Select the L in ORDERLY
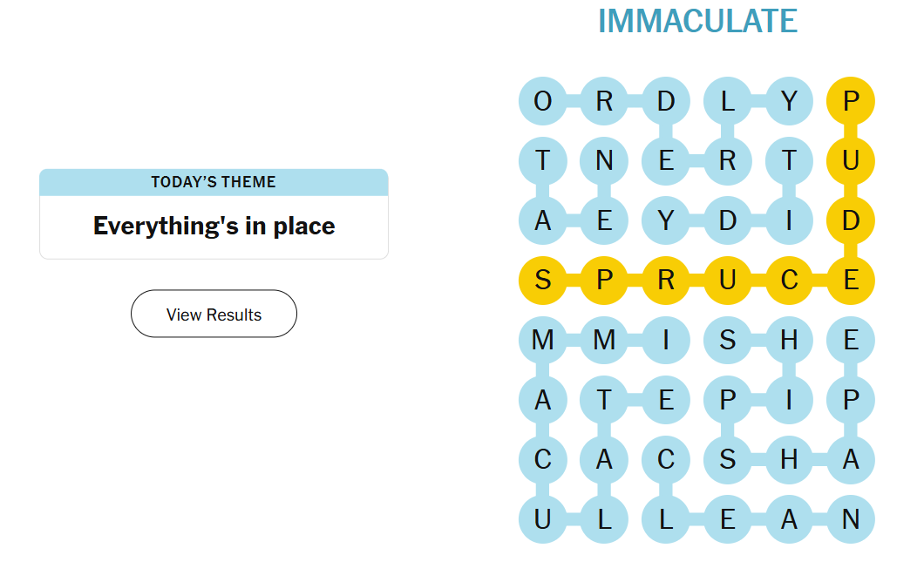The width and height of the screenshot is (924, 582). coord(728,101)
